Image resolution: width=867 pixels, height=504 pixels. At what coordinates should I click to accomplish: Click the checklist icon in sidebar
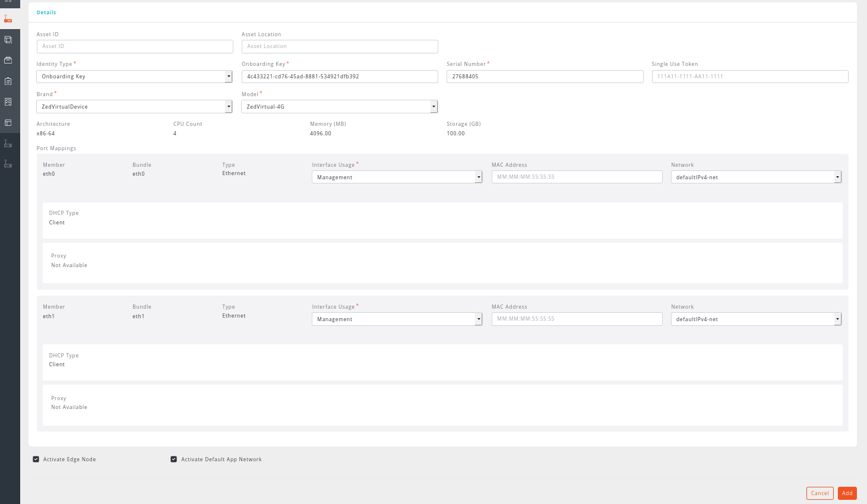click(x=8, y=102)
